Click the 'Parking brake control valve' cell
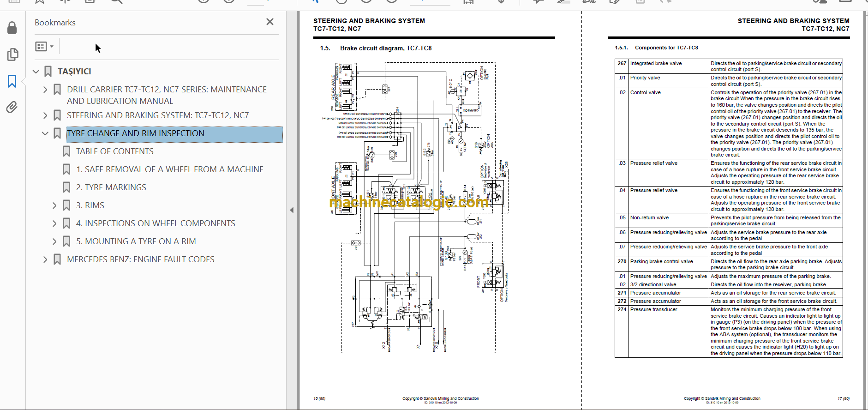Image resolution: width=868 pixels, height=410 pixels. click(668, 265)
